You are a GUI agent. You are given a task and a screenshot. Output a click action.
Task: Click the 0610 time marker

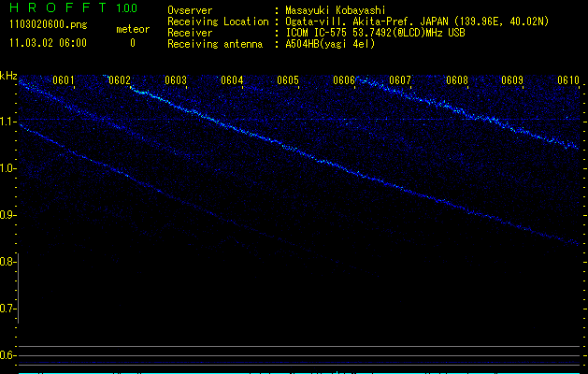click(x=568, y=80)
